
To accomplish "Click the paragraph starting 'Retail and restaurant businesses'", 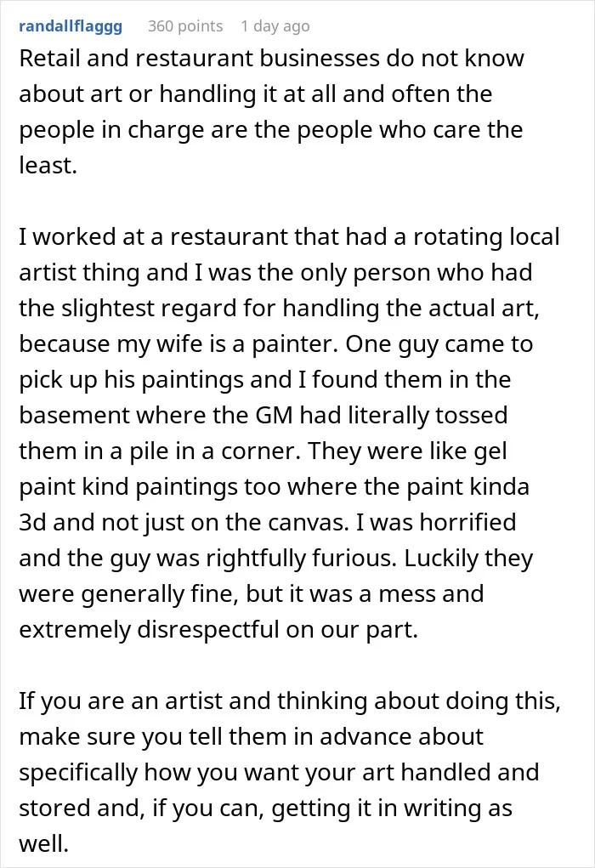I will [x=272, y=112].
